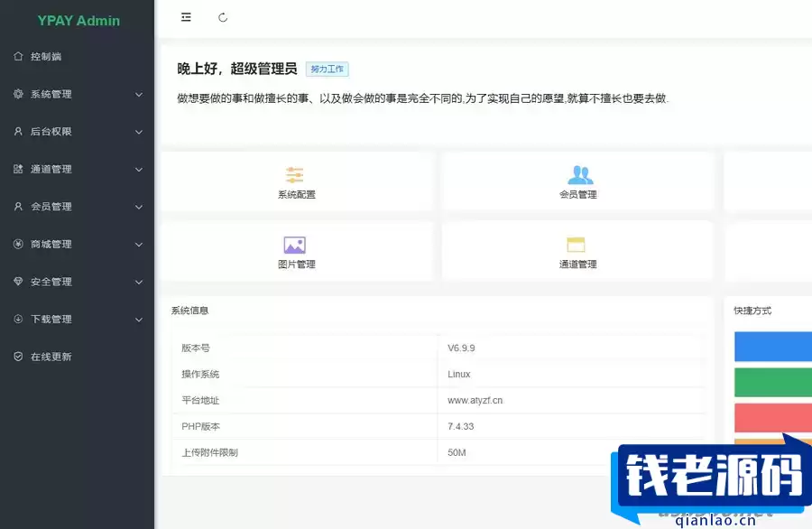Click the diamond icon beside 安全管理
Viewport: 812px width, 529px height.
click(18, 282)
